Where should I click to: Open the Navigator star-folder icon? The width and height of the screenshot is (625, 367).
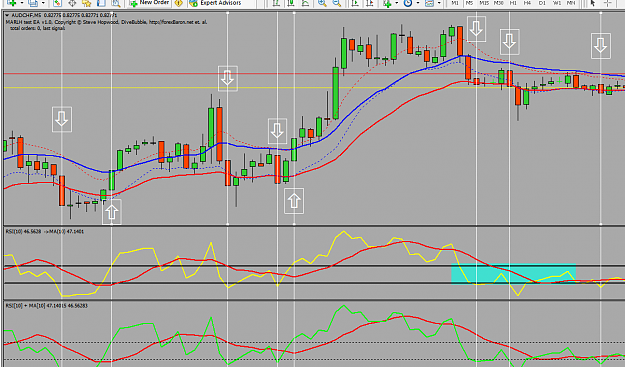tap(86, 3)
